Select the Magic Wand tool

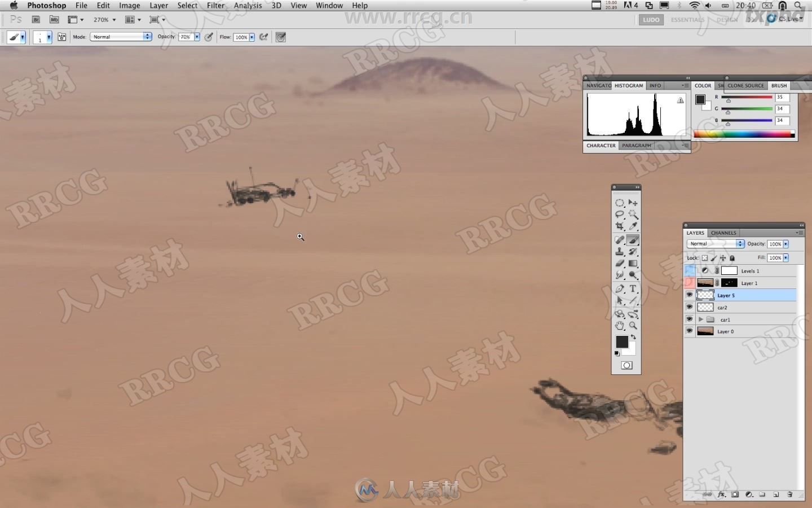633,214
